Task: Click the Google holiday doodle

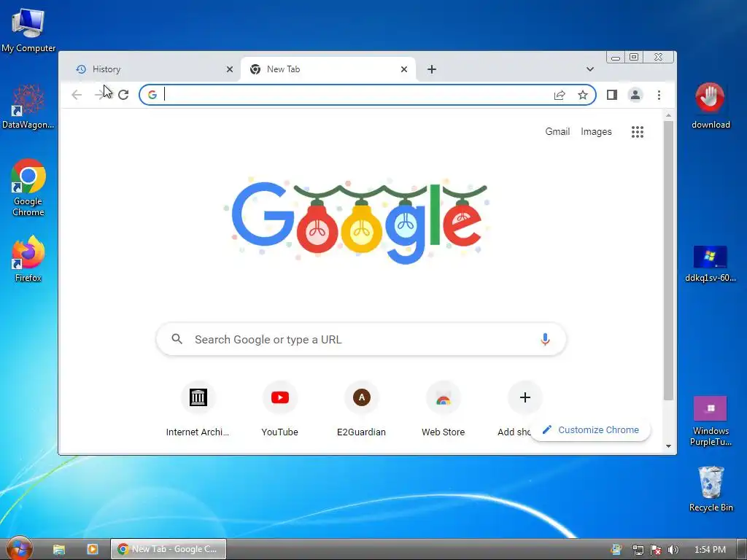Action: tap(356, 220)
